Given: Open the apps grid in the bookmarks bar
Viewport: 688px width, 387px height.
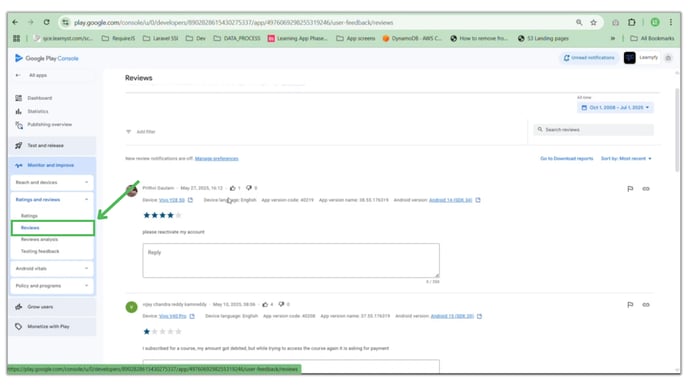Looking at the screenshot, I should (17, 39).
